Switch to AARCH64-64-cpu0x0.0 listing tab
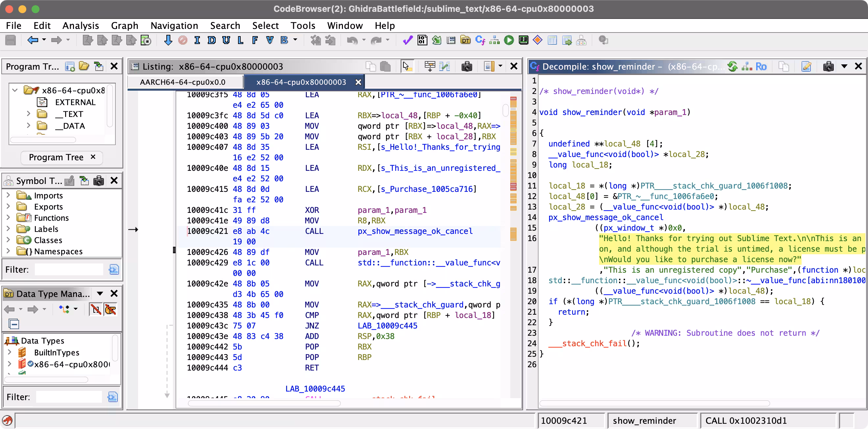 coord(182,82)
